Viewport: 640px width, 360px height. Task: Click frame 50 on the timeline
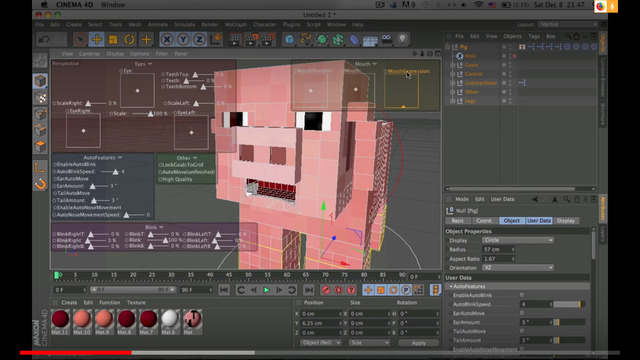(x=248, y=276)
